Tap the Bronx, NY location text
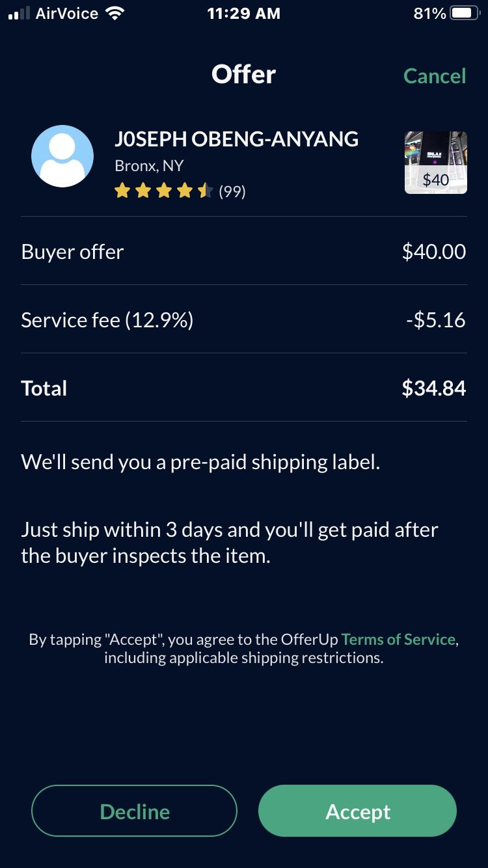Screen dimensions: 488x868 [x=149, y=166]
